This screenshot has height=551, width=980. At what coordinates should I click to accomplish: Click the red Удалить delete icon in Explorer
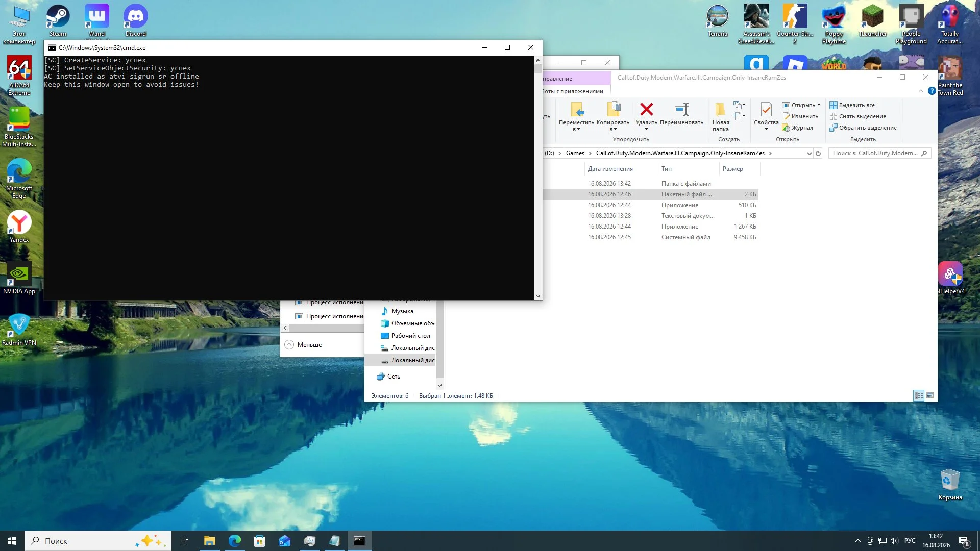click(646, 109)
